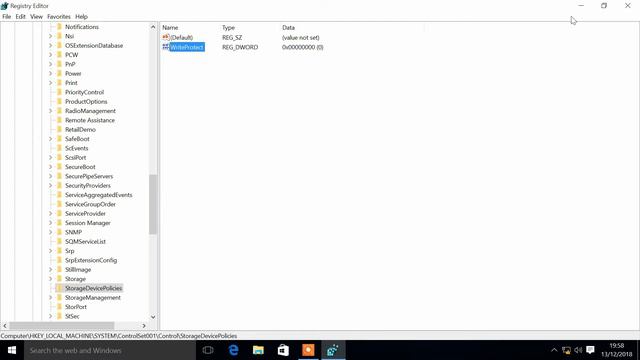Click the StSec folder icon
This screenshot has height=360, width=640.
[59, 316]
